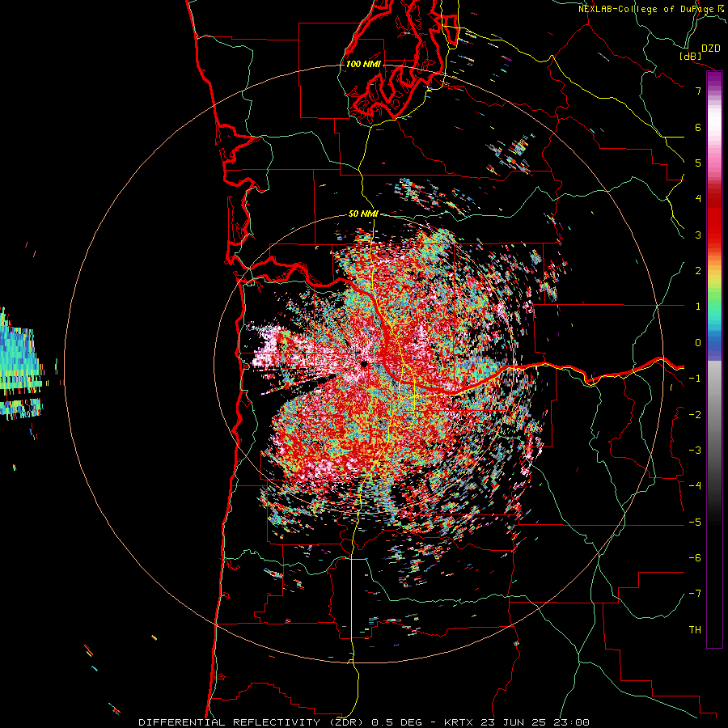Click the -3 value on color scale
This screenshot has height=728, width=728.
[695, 451]
